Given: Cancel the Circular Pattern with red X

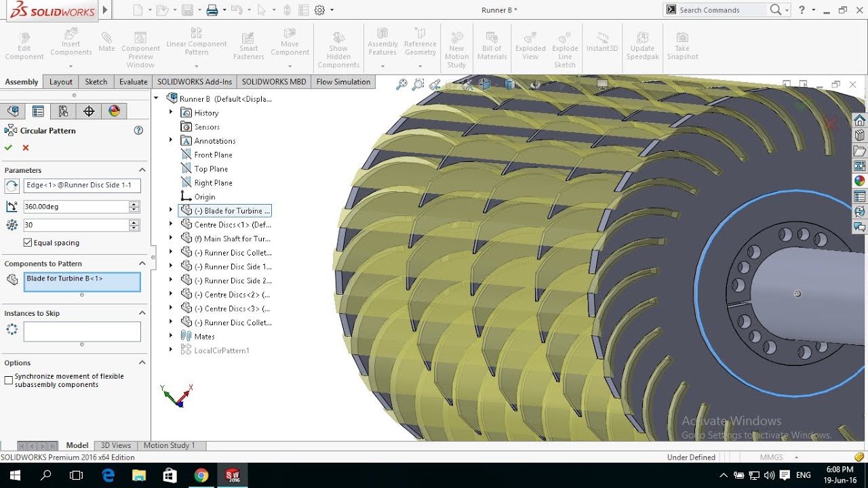Looking at the screenshot, I should [x=26, y=147].
